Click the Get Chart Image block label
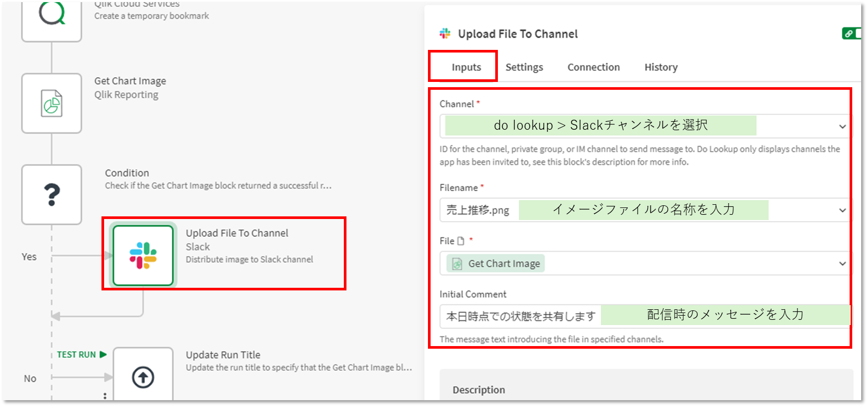The width and height of the screenshot is (868, 407). tap(130, 81)
